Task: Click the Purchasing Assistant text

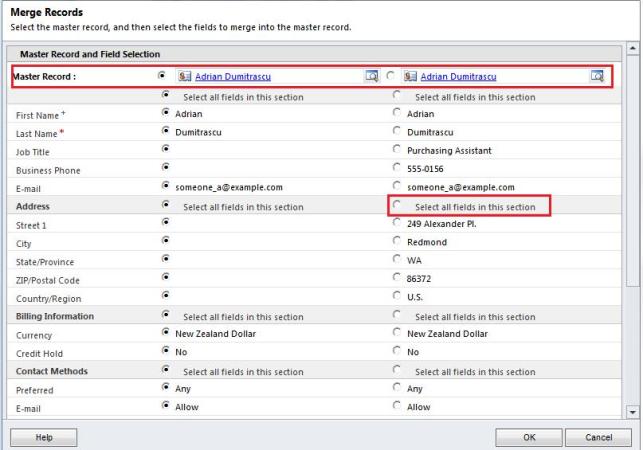Action: pyautogui.click(x=449, y=151)
